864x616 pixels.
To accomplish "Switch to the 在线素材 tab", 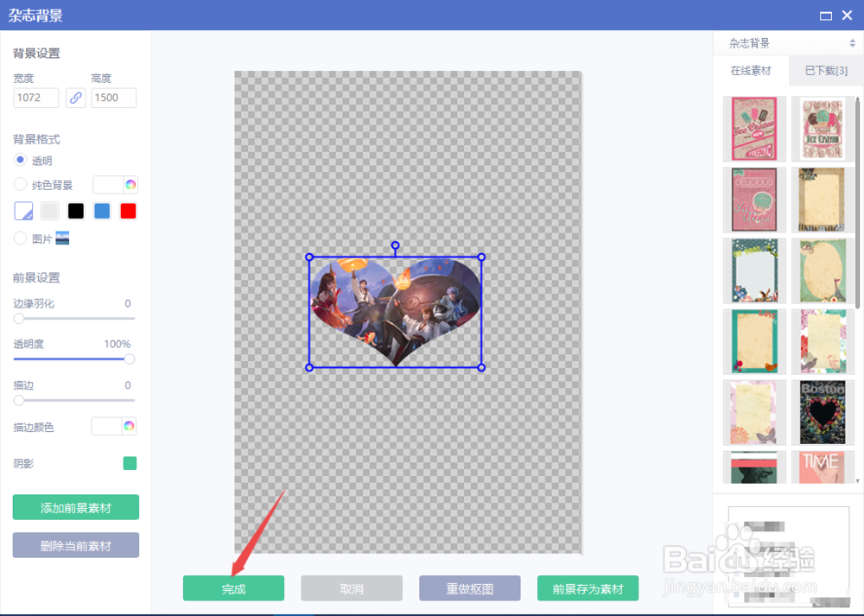I will [751, 71].
